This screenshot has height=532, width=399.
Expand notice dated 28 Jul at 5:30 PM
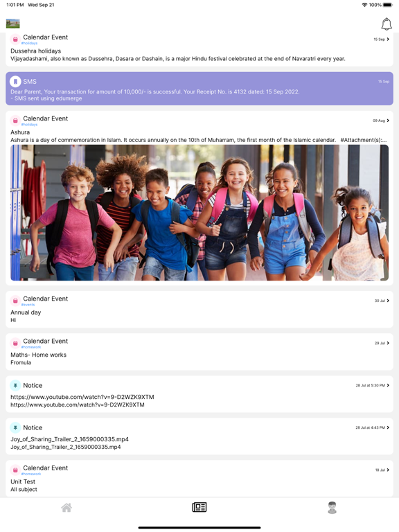click(388, 385)
